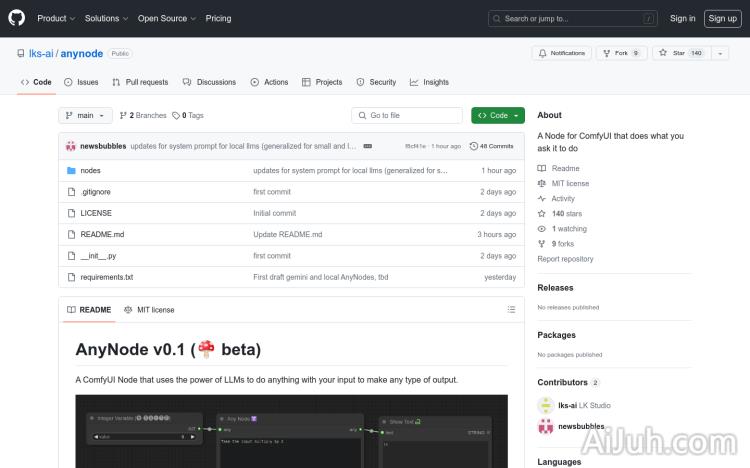The width and height of the screenshot is (750, 468).
Task: Select the README tab in file viewer
Action: click(x=89, y=310)
